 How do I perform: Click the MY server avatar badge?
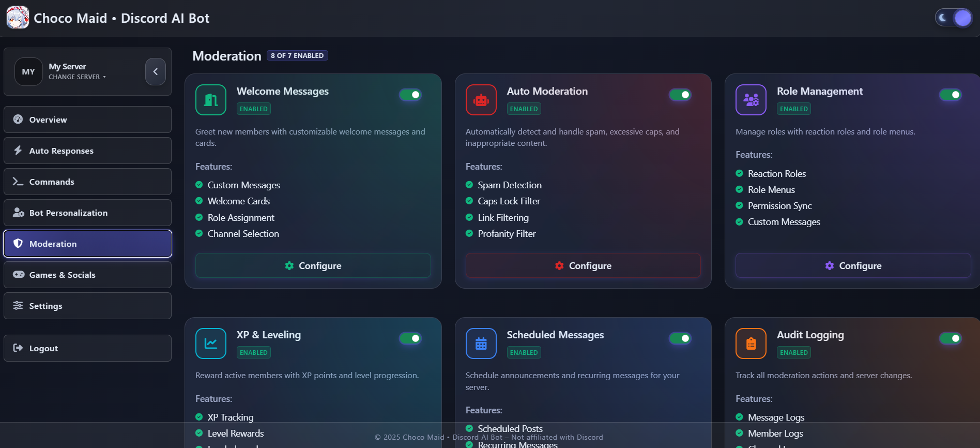click(28, 71)
